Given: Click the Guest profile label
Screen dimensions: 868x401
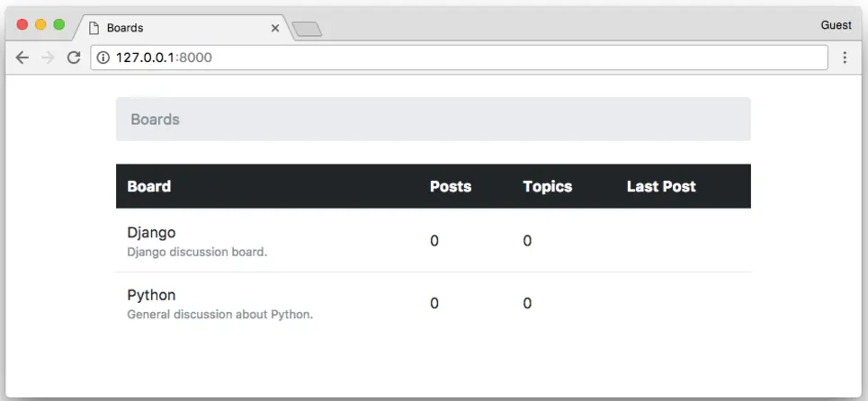Looking at the screenshot, I should pyautogui.click(x=836, y=25).
